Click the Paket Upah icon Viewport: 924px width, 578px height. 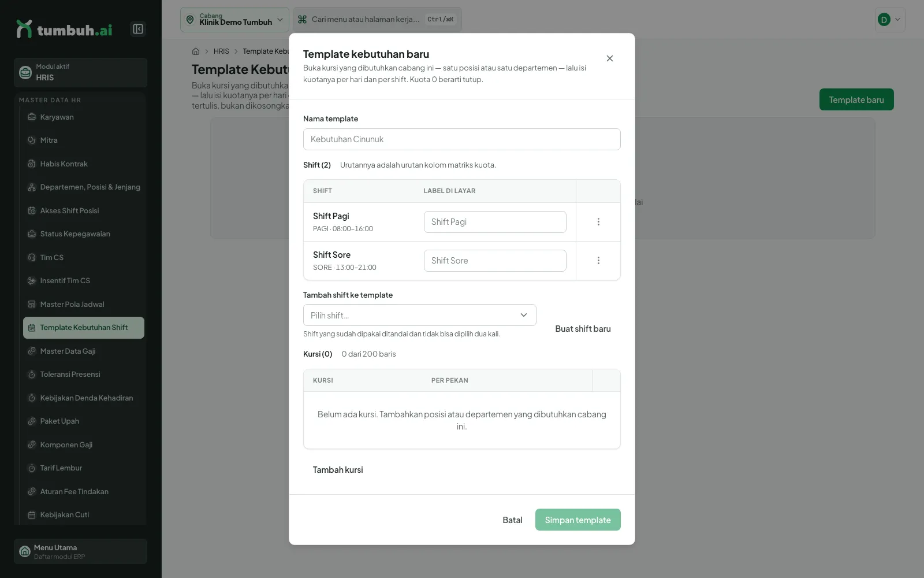click(32, 421)
